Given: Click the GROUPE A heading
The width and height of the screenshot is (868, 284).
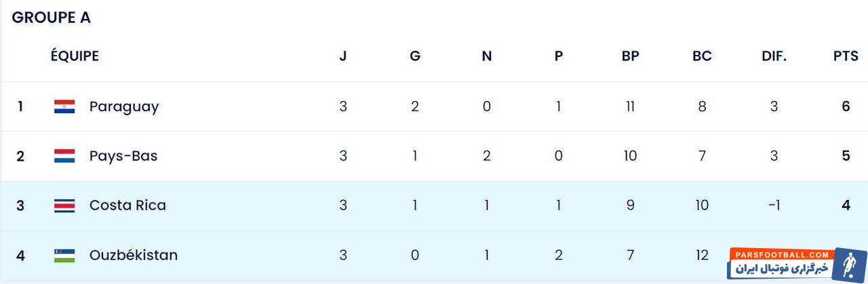Looking at the screenshot, I should pos(51,18).
